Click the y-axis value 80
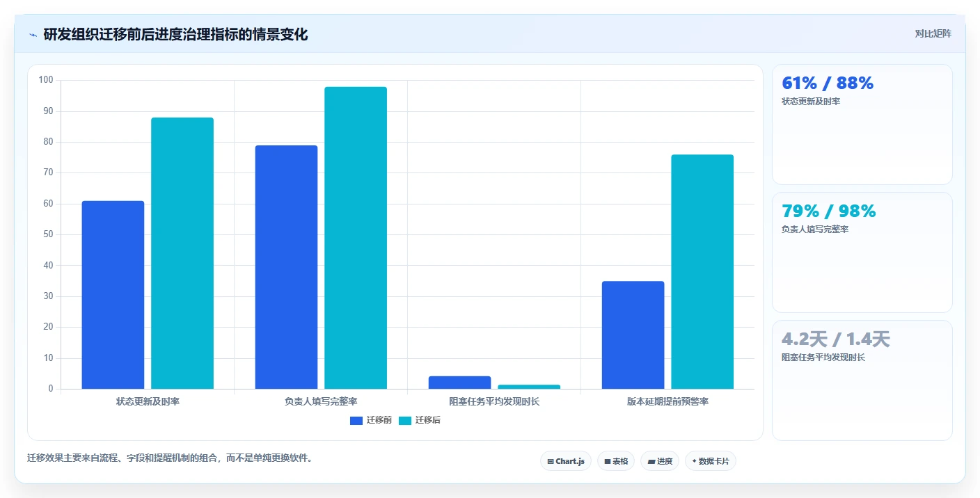 tap(48, 142)
